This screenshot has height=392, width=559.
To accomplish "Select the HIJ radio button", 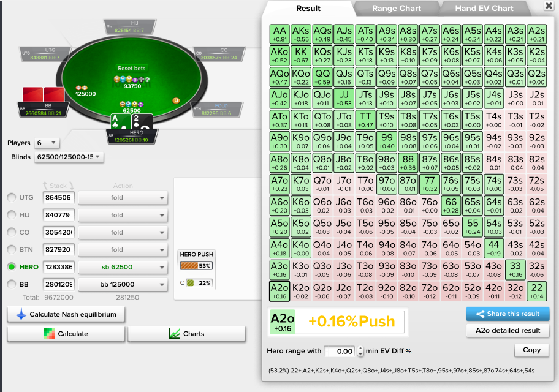I will point(12,215).
